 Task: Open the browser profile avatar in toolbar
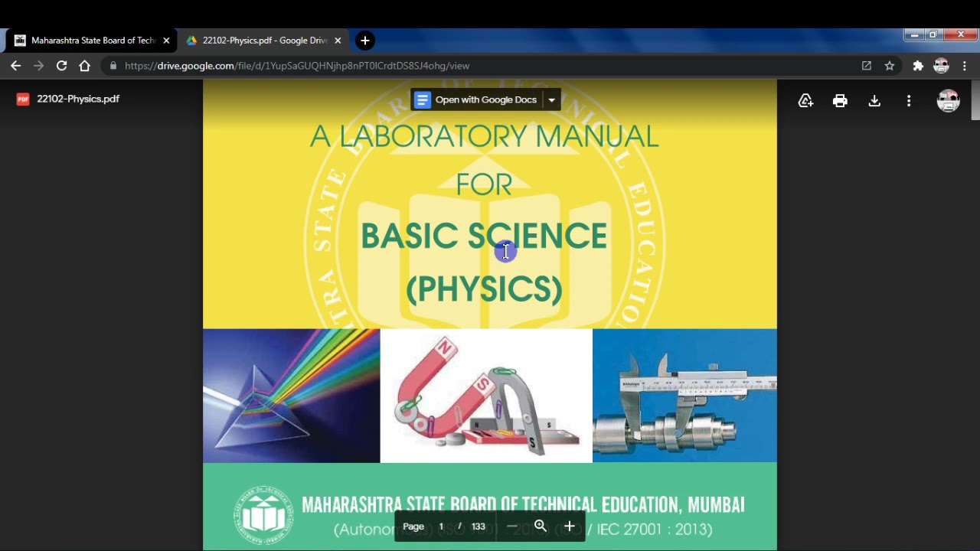coord(941,66)
